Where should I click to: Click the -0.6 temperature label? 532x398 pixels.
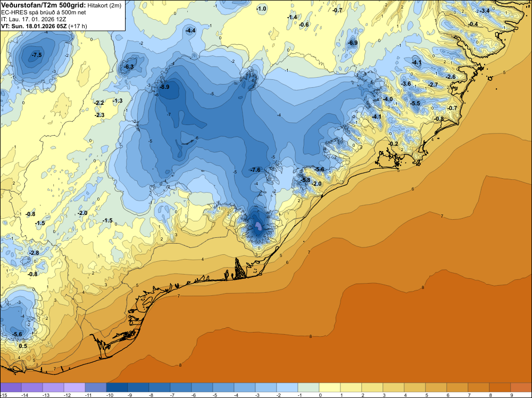click(304, 24)
